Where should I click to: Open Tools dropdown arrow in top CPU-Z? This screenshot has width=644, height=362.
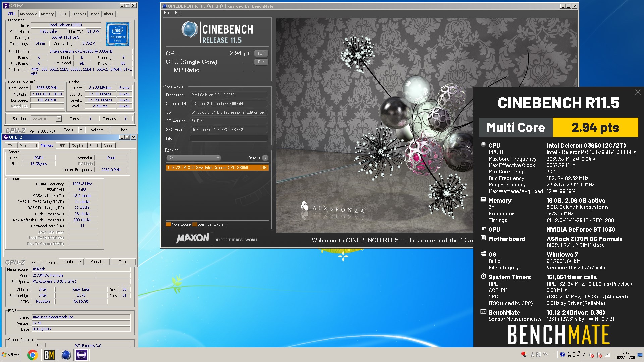coord(81,130)
